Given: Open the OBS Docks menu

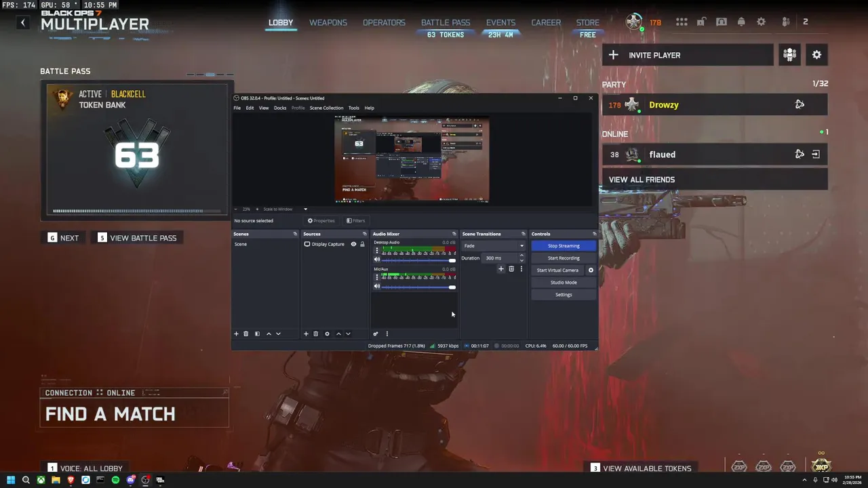Looking at the screenshot, I should (280, 108).
